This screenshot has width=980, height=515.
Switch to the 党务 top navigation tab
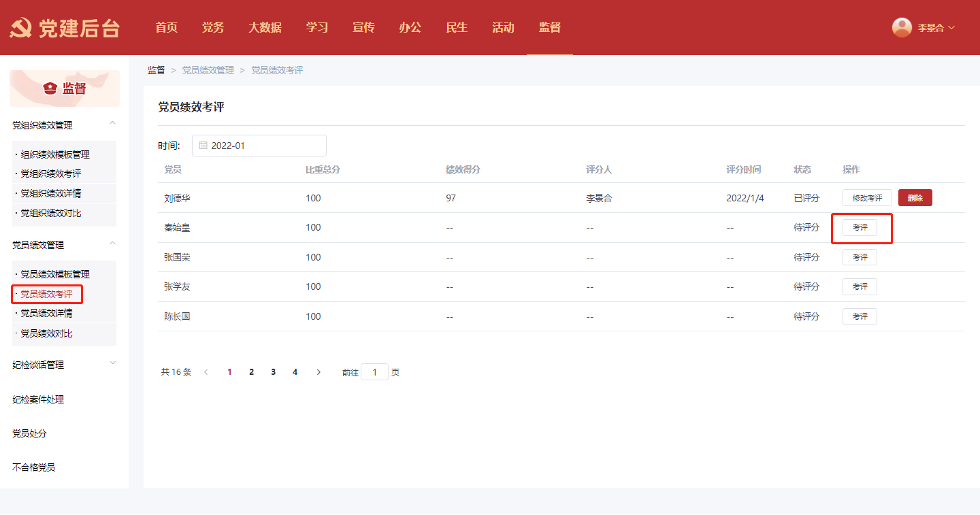(x=213, y=28)
